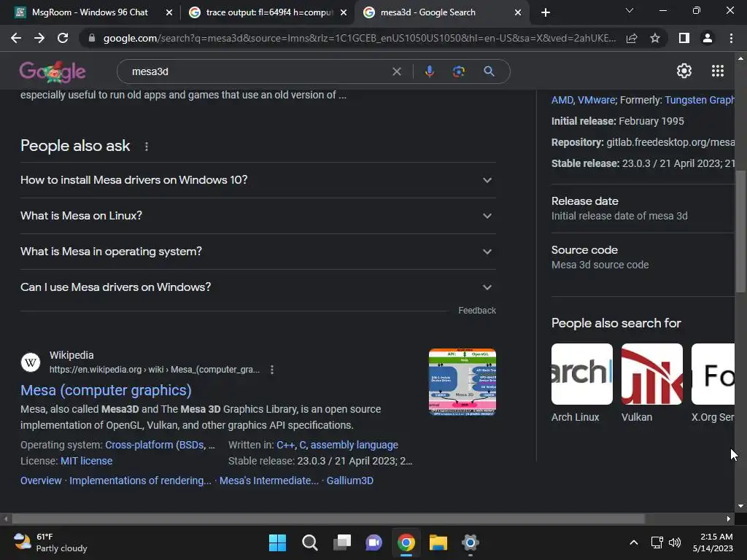Open a new browser tab
The height and width of the screenshot is (560, 747).
click(x=546, y=12)
